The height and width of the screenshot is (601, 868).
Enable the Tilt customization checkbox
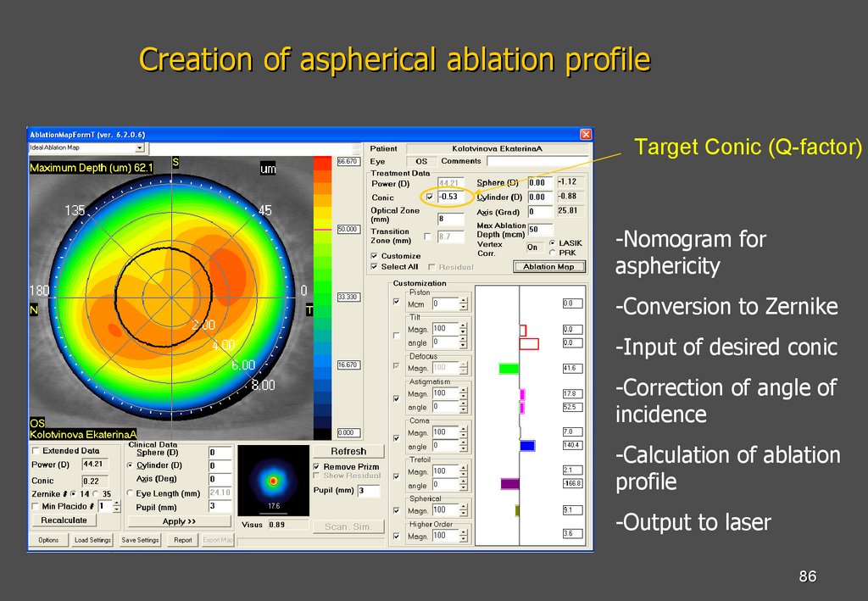click(396, 334)
